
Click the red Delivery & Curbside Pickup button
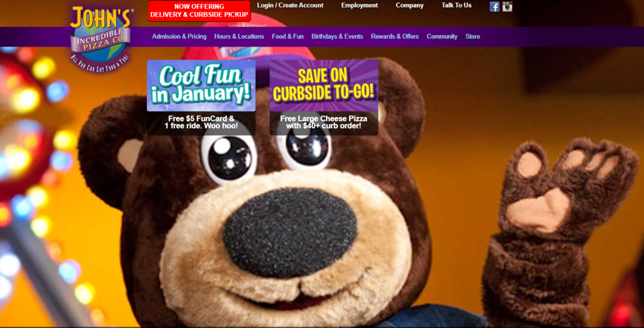pos(199,11)
